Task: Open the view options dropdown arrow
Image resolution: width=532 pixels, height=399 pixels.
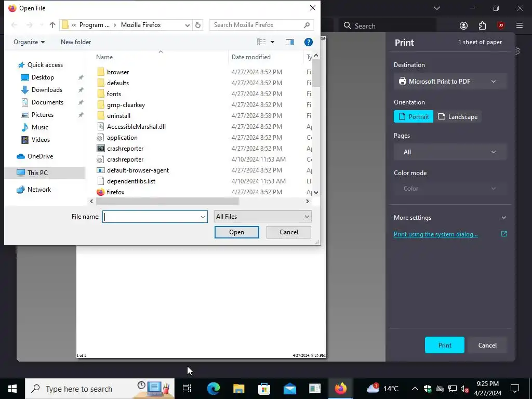Action: (272, 42)
